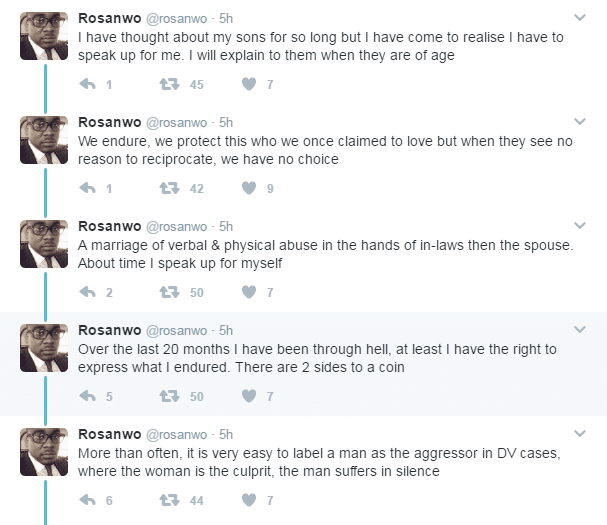Open the 5h timestamp on the 'marriage' tweet
The width and height of the screenshot is (607, 525).
pos(226,226)
